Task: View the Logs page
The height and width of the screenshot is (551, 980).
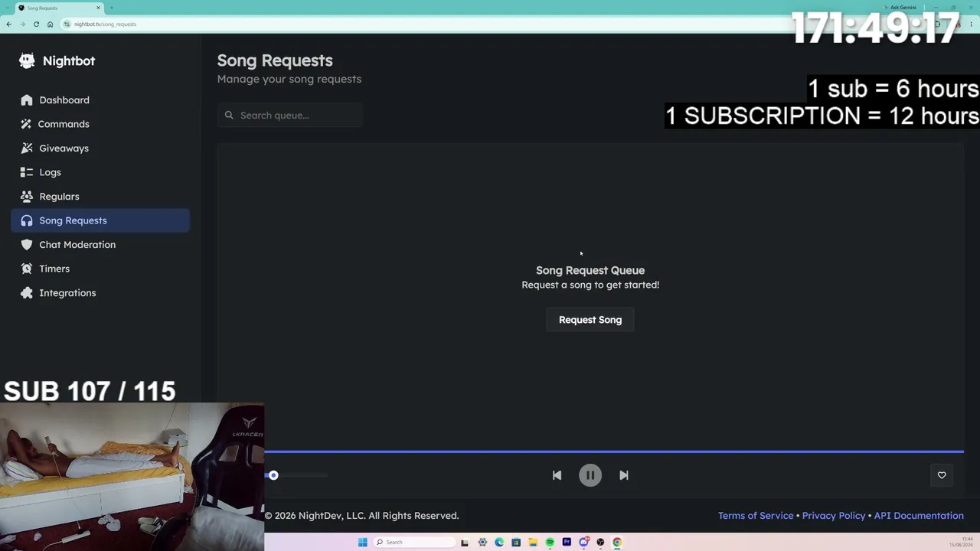Action: tap(100, 172)
